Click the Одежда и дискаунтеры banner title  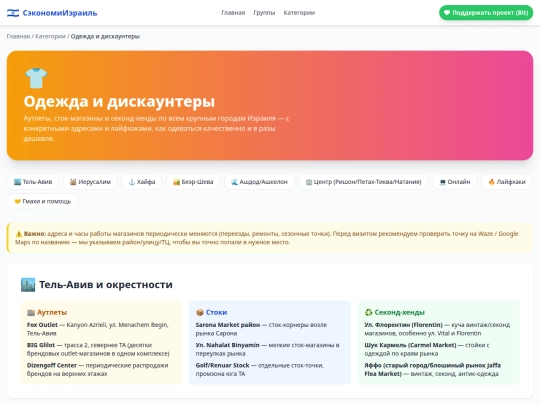pyautogui.click(x=119, y=101)
